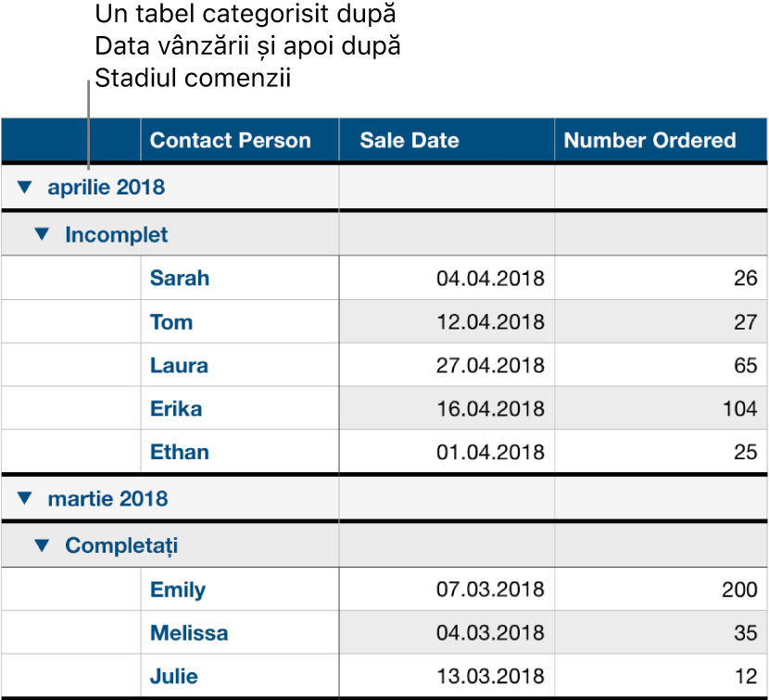Collapse the aprilie 2018 category group
This screenshot has width=769, height=700.
tap(25, 188)
